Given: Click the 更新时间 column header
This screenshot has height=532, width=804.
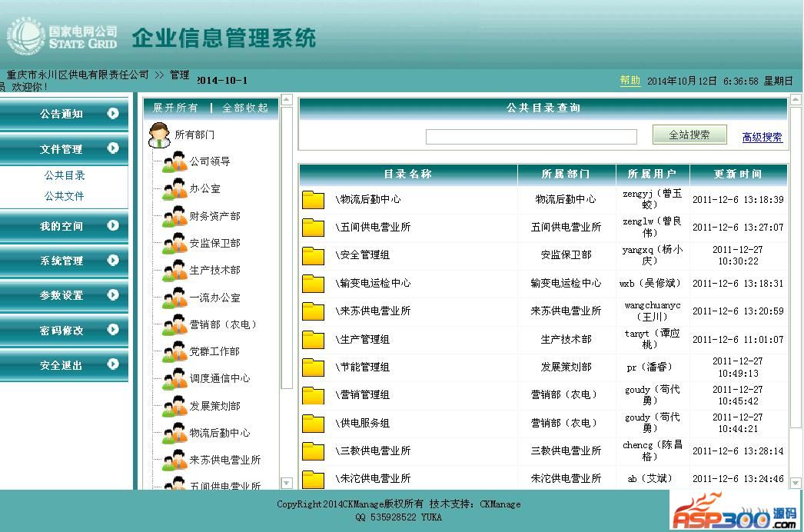Looking at the screenshot, I should (739, 174).
